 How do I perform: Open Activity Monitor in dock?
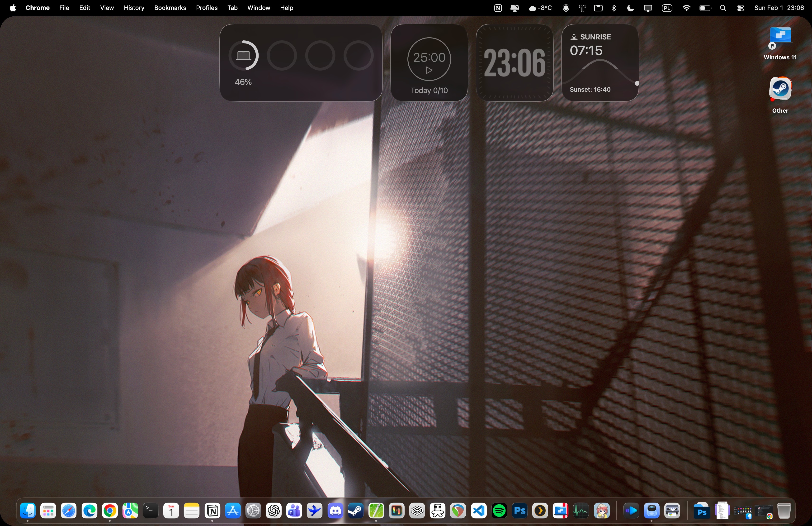(581, 511)
